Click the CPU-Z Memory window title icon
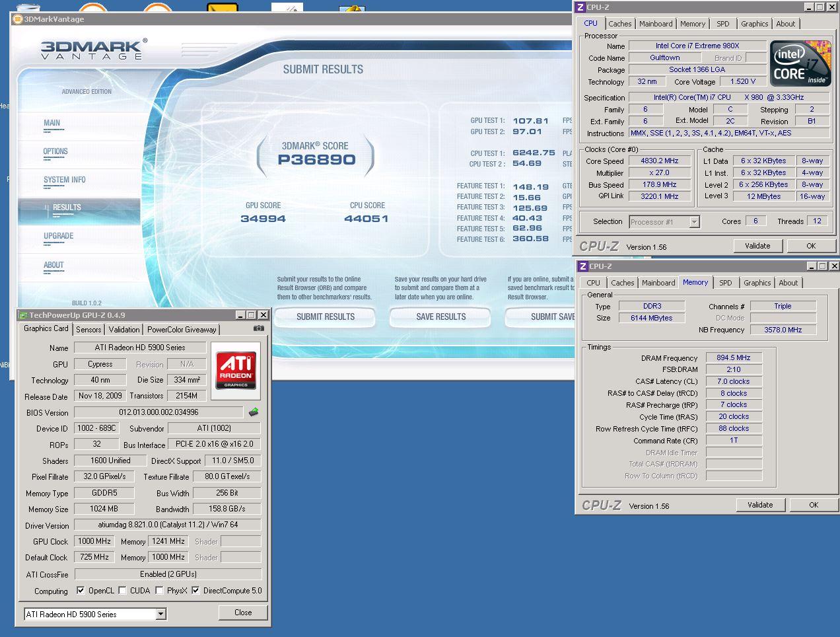The width and height of the screenshot is (840, 637). point(583,266)
